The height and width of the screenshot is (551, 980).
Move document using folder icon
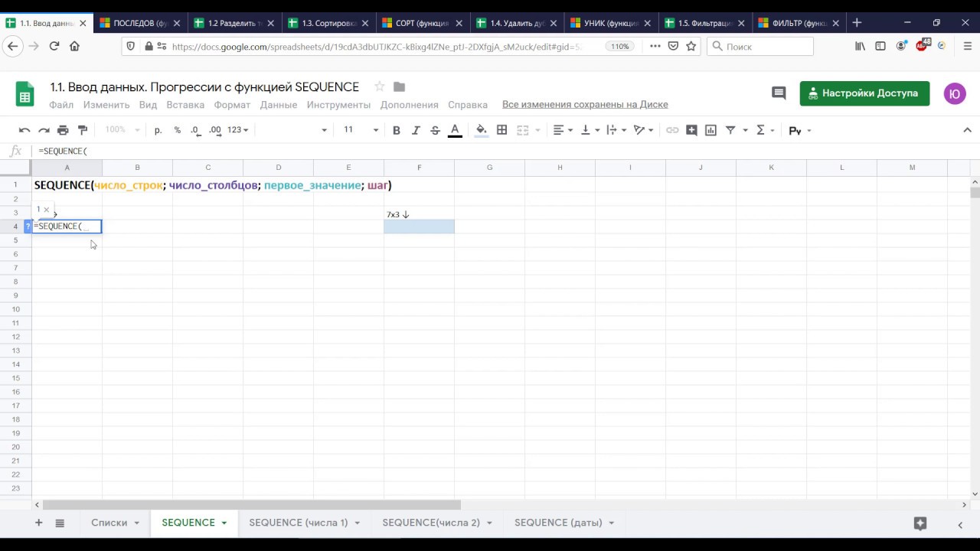pyautogui.click(x=399, y=86)
